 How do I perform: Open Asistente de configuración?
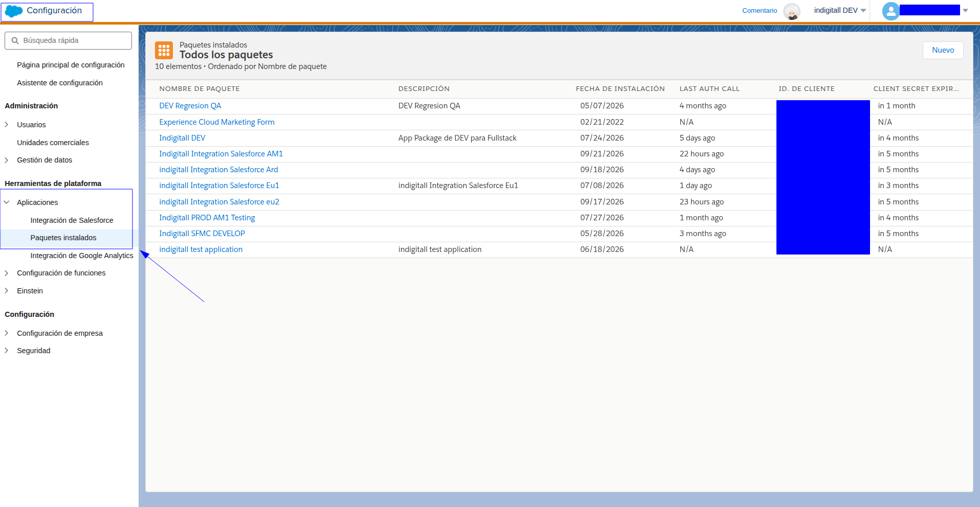point(60,83)
